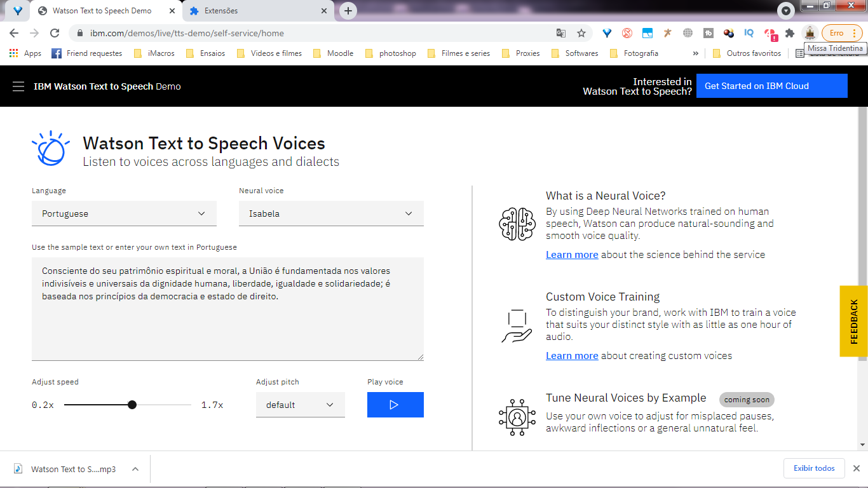Click the neural network brain icon

coord(517,224)
